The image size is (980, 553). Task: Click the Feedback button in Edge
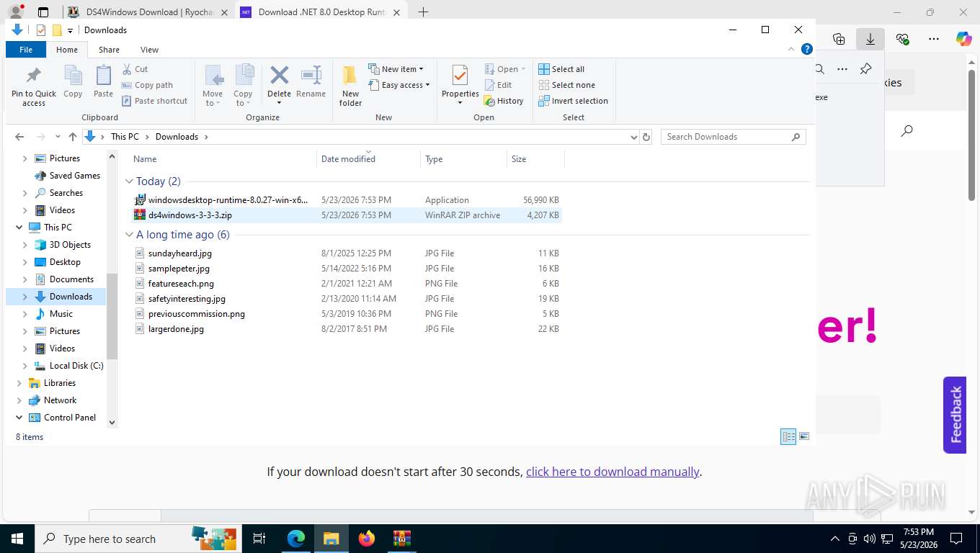(x=955, y=415)
